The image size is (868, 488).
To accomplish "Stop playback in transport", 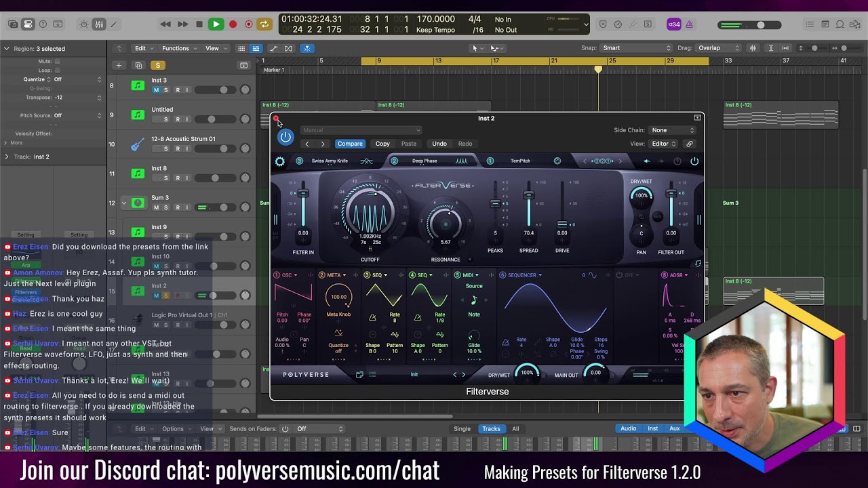I will point(199,24).
